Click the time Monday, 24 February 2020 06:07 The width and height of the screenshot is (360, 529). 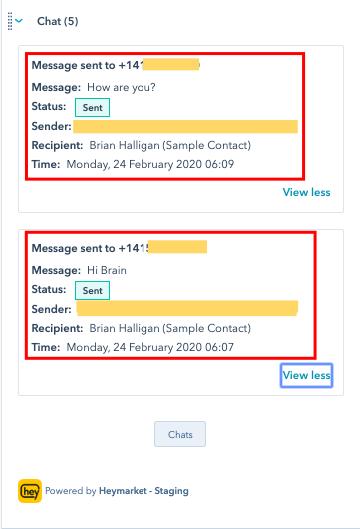tap(150, 347)
